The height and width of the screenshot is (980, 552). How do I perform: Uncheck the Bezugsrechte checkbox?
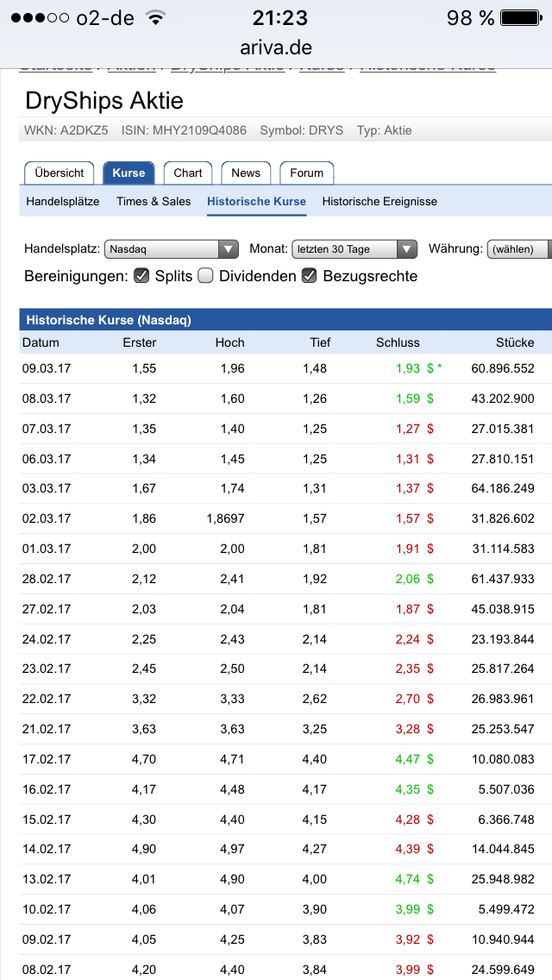click(x=310, y=276)
